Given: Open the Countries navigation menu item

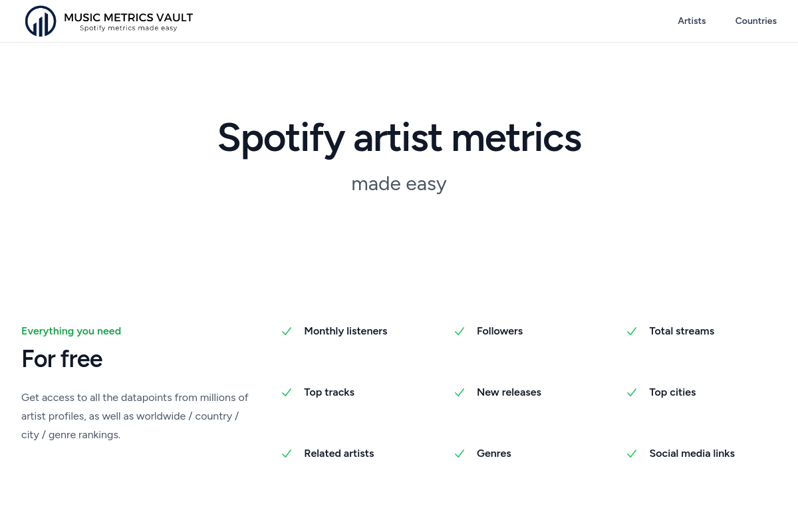Looking at the screenshot, I should pyautogui.click(x=755, y=21).
